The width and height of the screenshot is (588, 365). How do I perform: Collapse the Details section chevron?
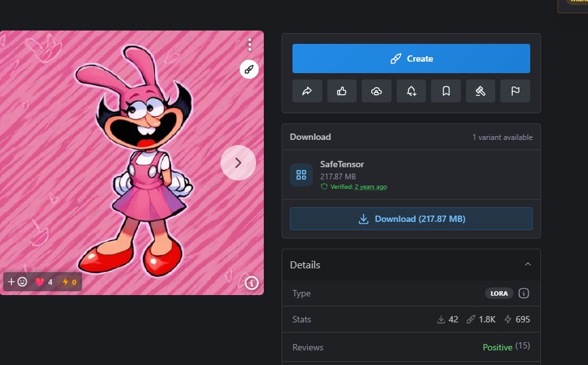pyautogui.click(x=528, y=265)
